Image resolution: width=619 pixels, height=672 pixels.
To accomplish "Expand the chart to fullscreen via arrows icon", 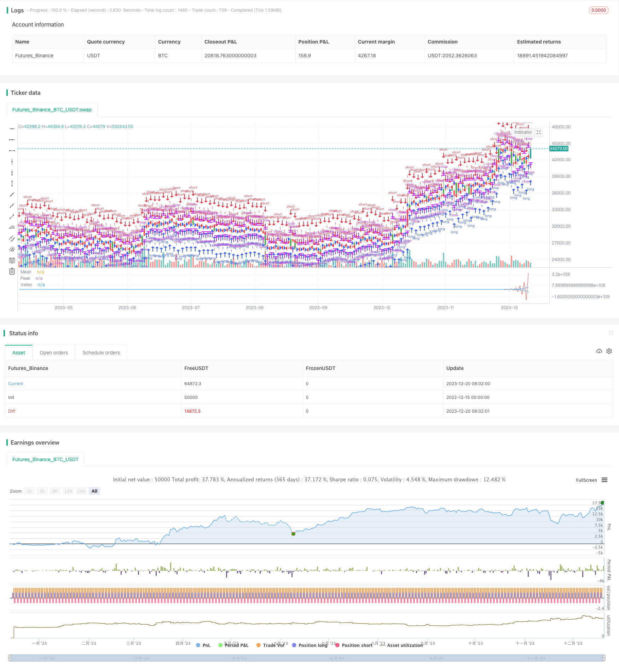I will [539, 132].
